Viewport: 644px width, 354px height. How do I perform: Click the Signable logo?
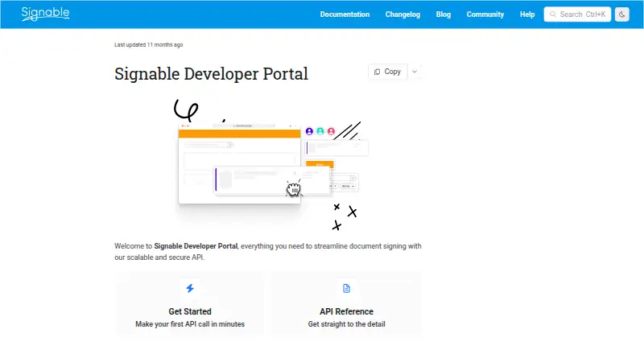pos(45,14)
